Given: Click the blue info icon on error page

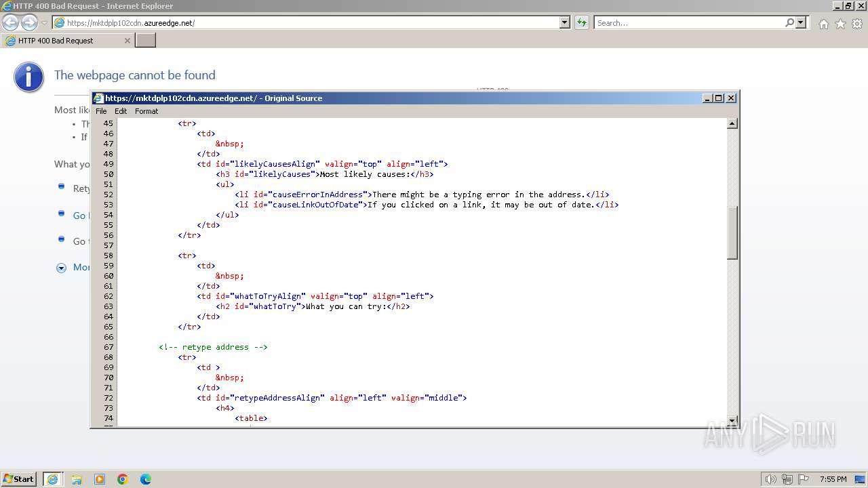Looking at the screenshot, I should (28, 77).
